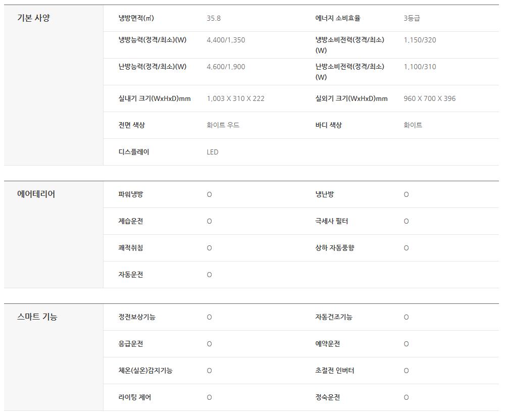Click the 기본 사양 section heading
Viewport: 506px width, 420px height.
click(33, 18)
